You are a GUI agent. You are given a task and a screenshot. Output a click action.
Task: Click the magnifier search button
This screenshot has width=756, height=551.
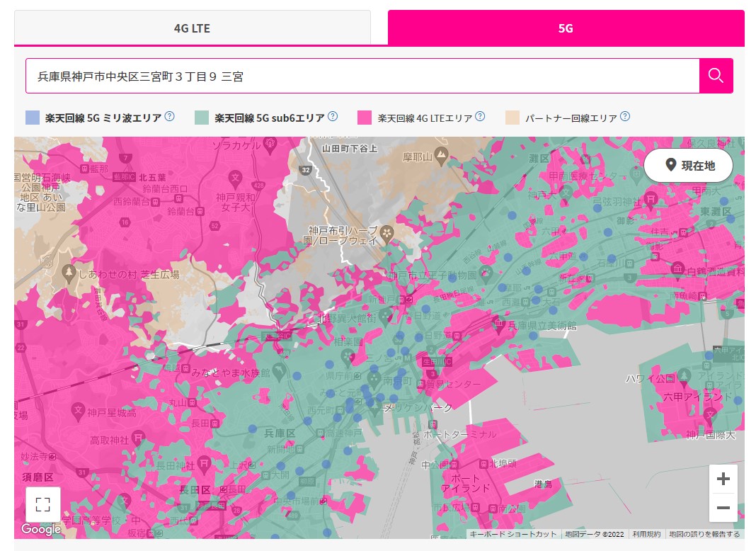click(716, 76)
